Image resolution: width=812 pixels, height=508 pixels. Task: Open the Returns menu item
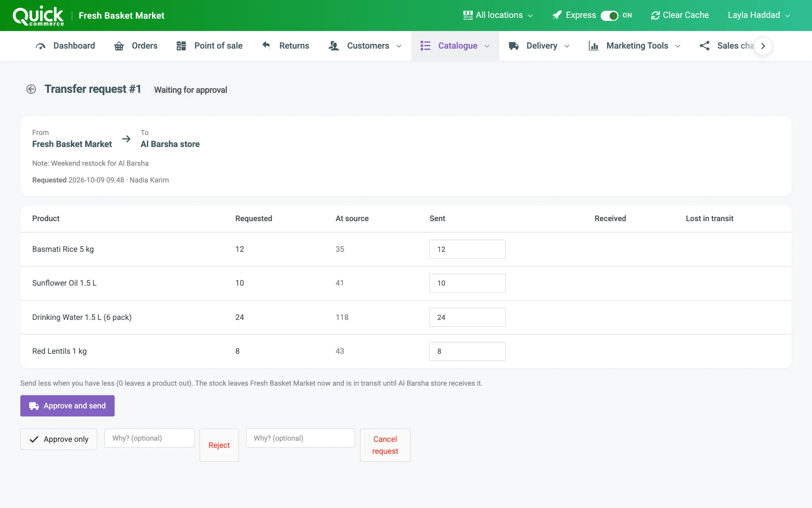pyautogui.click(x=285, y=46)
